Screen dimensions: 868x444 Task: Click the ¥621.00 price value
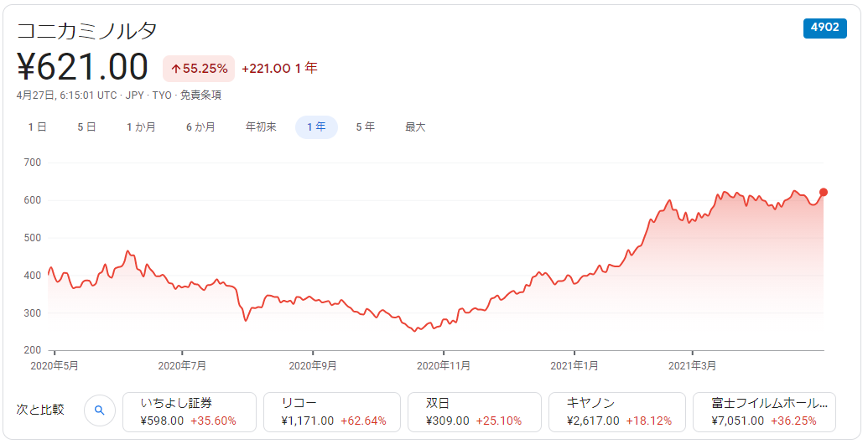(83, 67)
